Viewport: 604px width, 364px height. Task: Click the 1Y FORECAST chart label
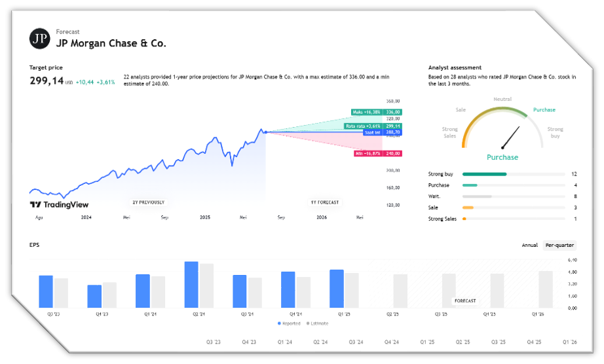[x=325, y=202]
